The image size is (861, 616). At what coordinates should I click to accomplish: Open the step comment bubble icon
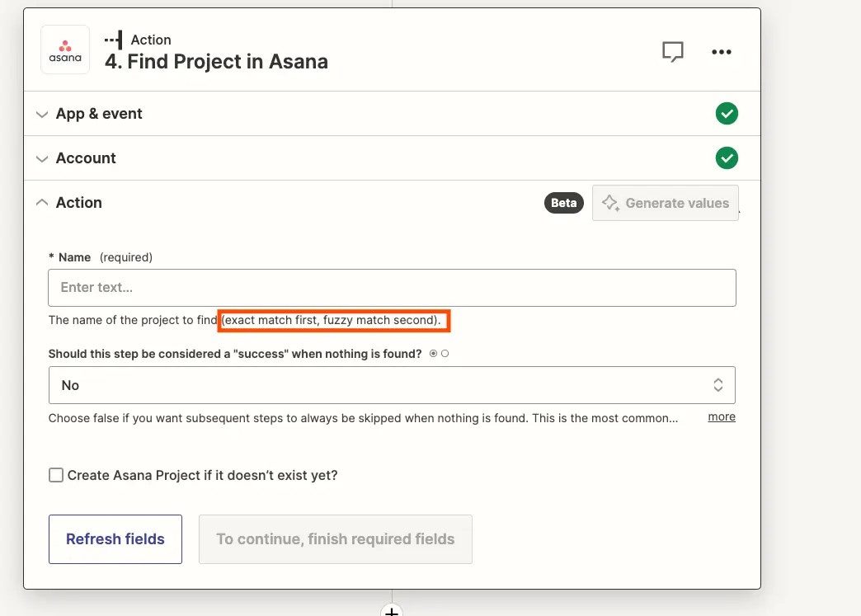point(673,52)
